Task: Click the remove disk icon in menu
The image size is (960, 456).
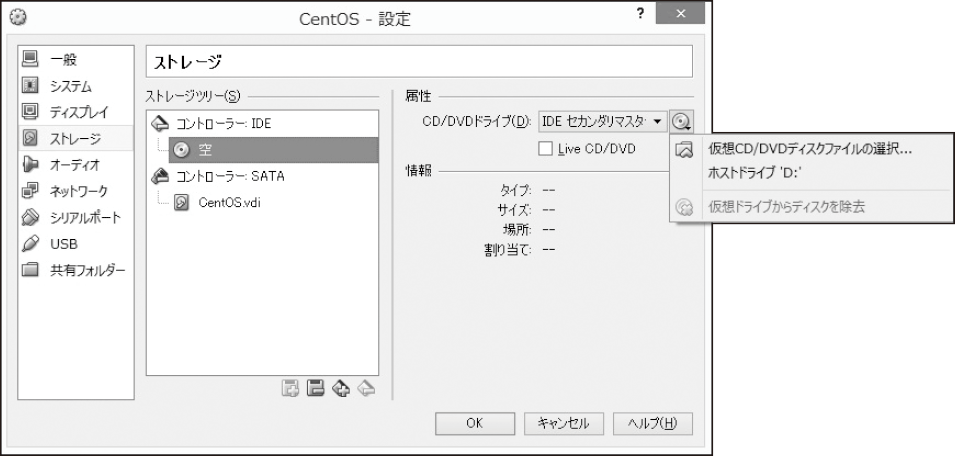Action: (x=683, y=207)
